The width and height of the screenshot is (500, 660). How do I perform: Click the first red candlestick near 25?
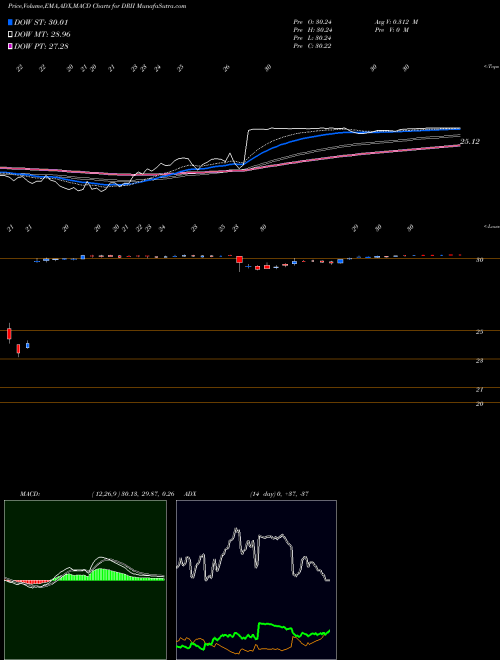9,334
